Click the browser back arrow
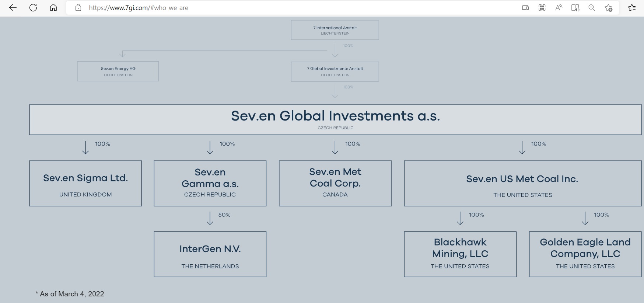The image size is (644, 303). pyautogui.click(x=13, y=8)
